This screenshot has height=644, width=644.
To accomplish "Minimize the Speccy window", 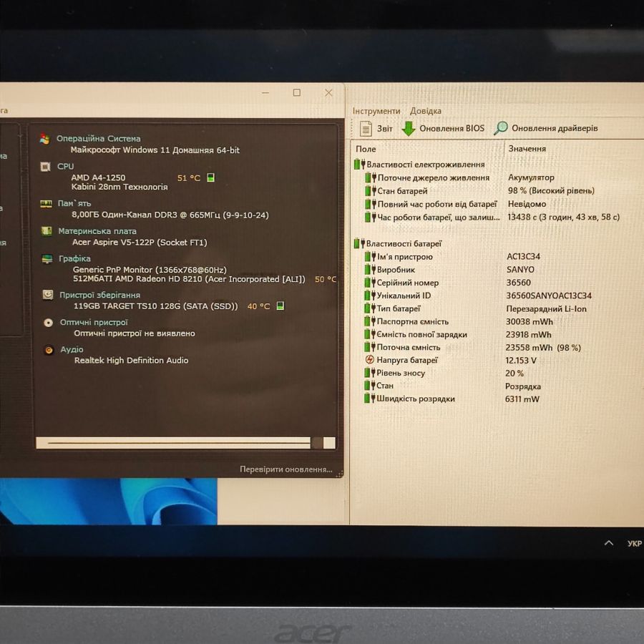I will coord(265,92).
